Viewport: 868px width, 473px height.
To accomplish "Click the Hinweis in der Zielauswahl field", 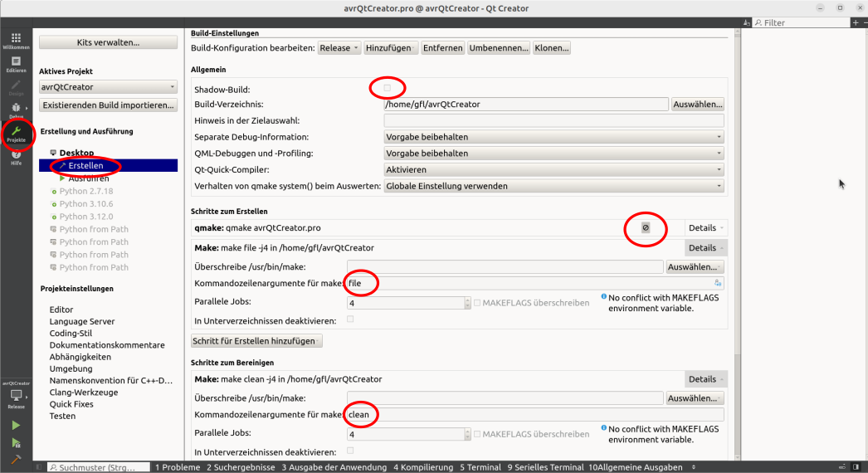I will (x=553, y=121).
